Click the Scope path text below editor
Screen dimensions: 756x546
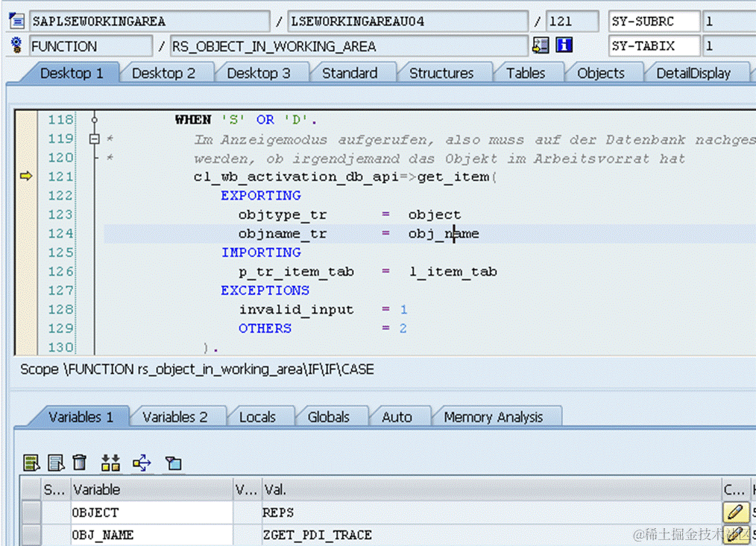coord(197,369)
